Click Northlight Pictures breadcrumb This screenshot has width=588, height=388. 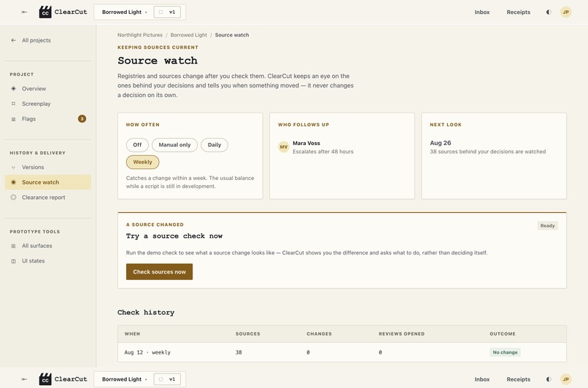(140, 35)
